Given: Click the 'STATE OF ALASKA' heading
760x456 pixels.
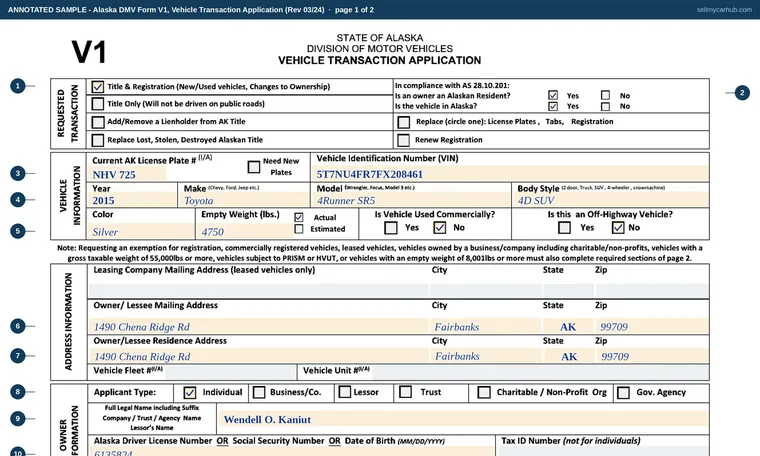Looking at the screenshot, I should (x=380, y=38).
